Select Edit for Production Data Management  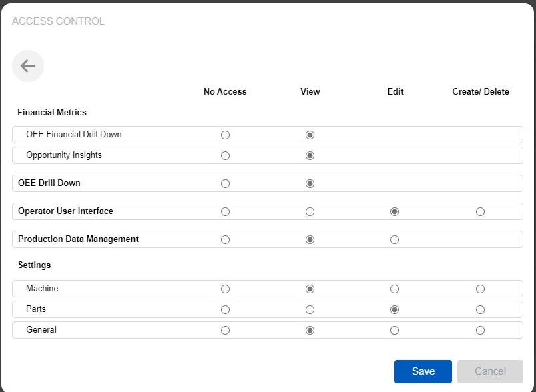click(394, 239)
